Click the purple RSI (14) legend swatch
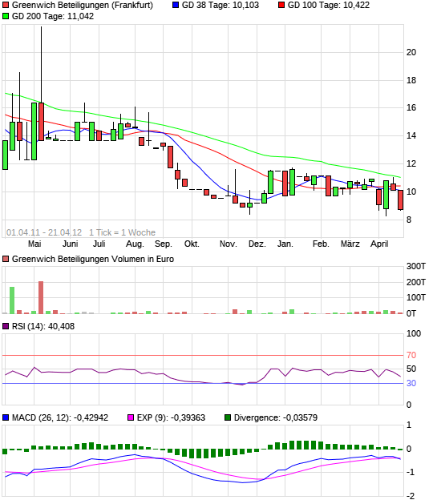437x504 pixels. click(6, 326)
